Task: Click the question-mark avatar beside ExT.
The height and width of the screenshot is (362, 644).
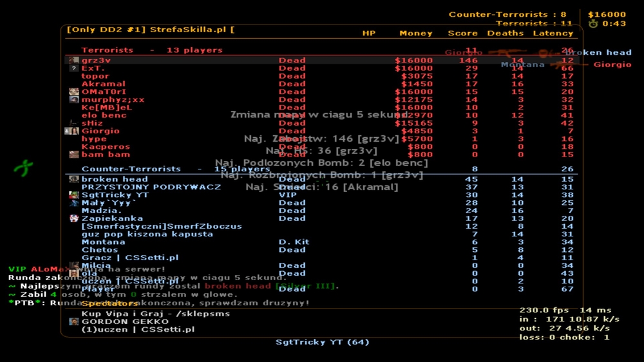Action: 73,68
